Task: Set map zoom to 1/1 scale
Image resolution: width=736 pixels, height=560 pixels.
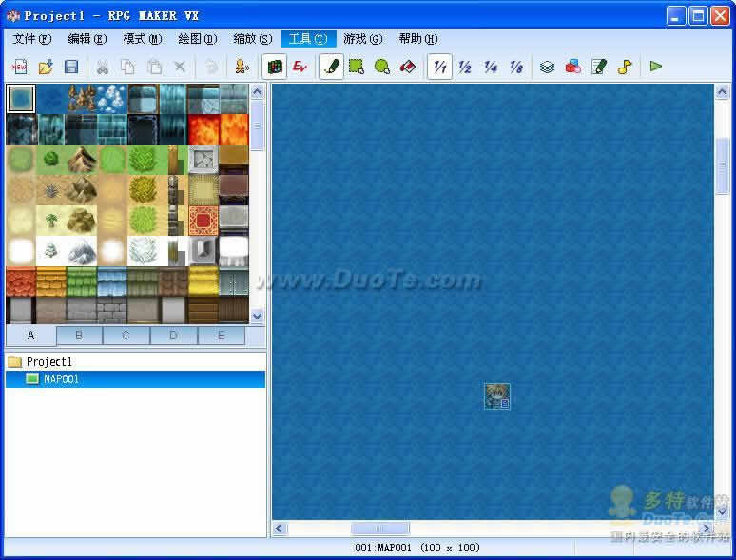Action: coord(440,67)
